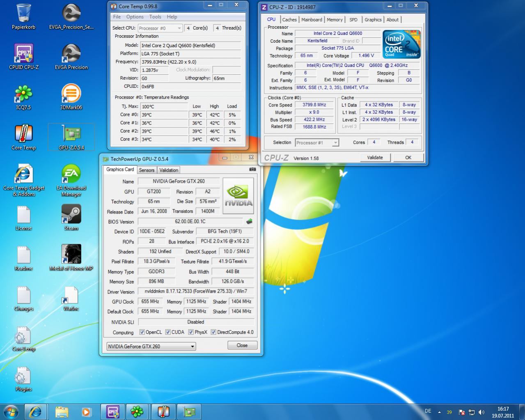Toggle the OpenCL checkbox
525x420 pixels.
click(x=142, y=332)
